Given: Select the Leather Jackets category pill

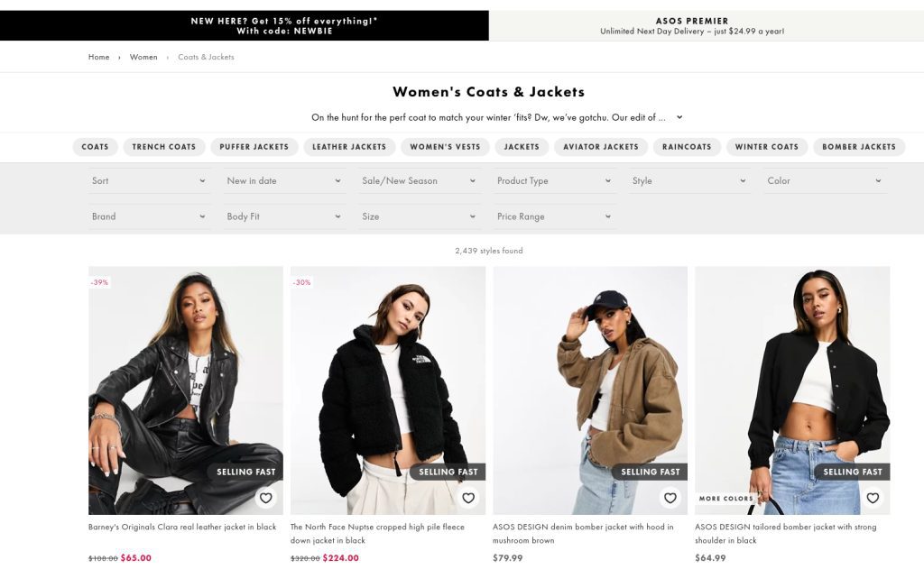Looking at the screenshot, I should pyautogui.click(x=349, y=147).
